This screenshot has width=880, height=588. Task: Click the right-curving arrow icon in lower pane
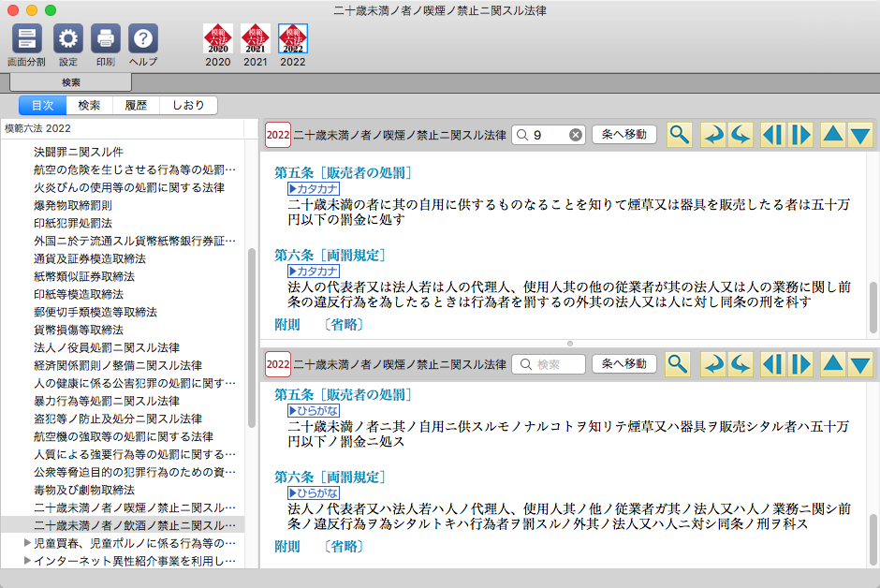point(714,364)
